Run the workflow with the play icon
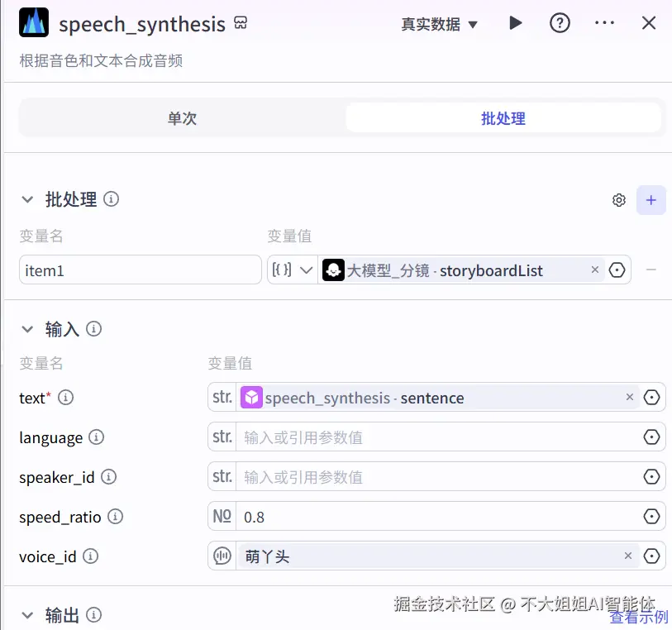 pos(515,23)
